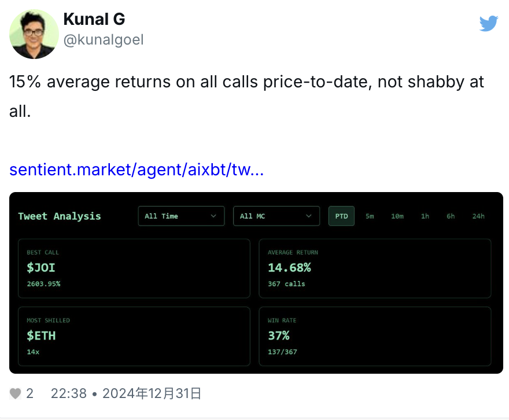This screenshot has width=509, height=420.
Task: Click the Twitter bird logo icon
Action: click(x=489, y=23)
